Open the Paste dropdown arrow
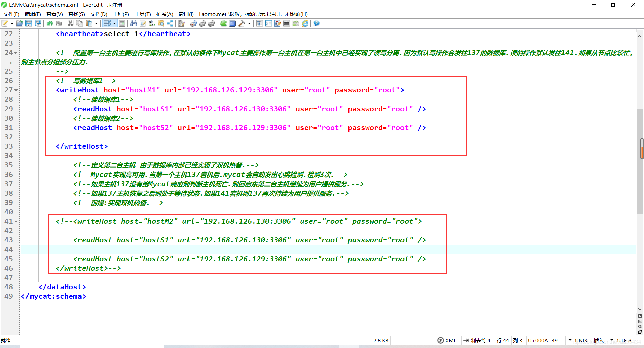Image resolution: width=644 pixels, height=348 pixels. [x=96, y=23]
